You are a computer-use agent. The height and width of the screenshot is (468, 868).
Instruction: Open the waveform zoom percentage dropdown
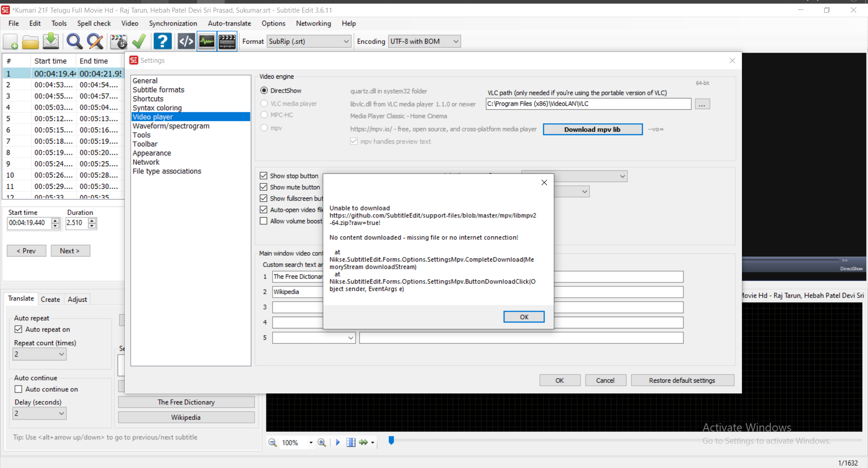pyautogui.click(x=311, y=443)
